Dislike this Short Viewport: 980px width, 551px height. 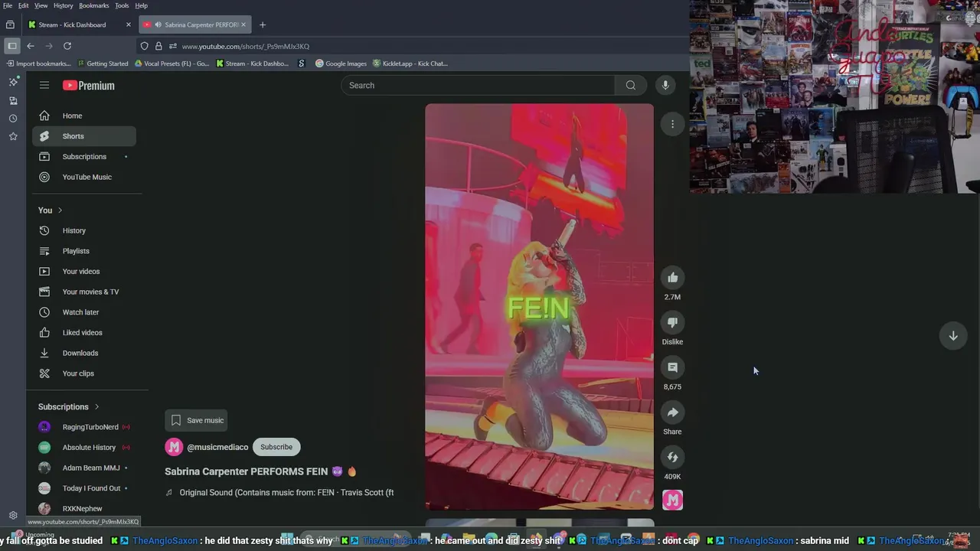(672, 323)
